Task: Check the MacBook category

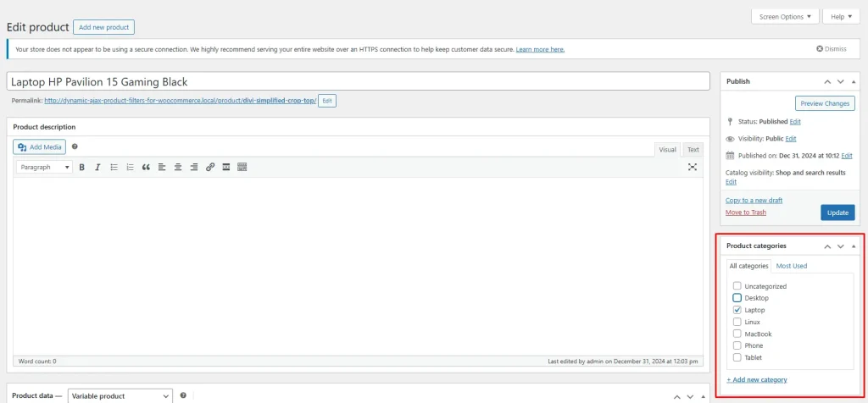Action: (x=737, y=334)
